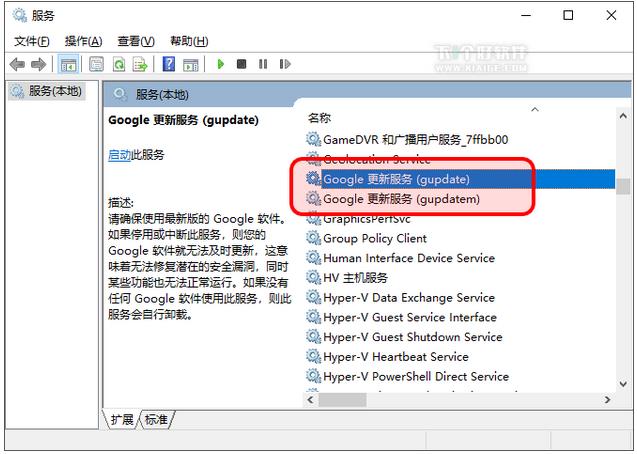Screen dimensions: 637x454
Task: Click horizontal scrollbar left arrow
Action: tap(310, 400)
